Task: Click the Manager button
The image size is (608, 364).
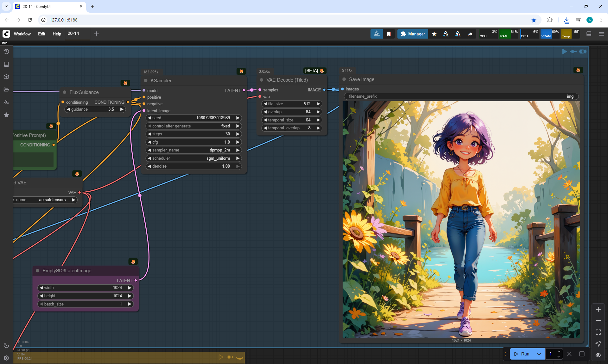Action: pos(413,34)
